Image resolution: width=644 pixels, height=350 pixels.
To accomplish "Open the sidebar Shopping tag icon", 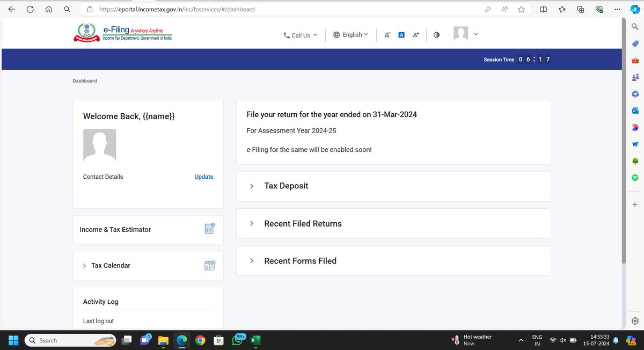I will point(635,43).
